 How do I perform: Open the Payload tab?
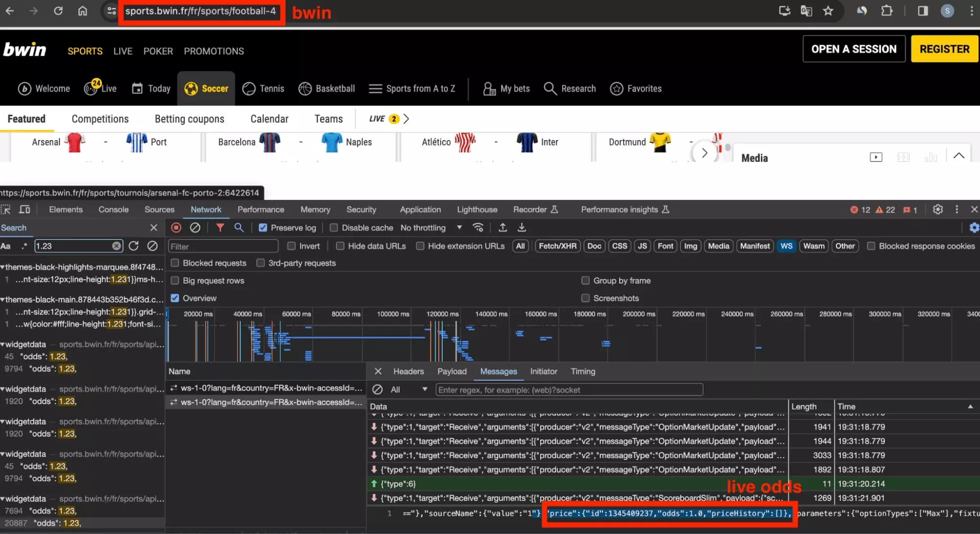pos(452,372)
